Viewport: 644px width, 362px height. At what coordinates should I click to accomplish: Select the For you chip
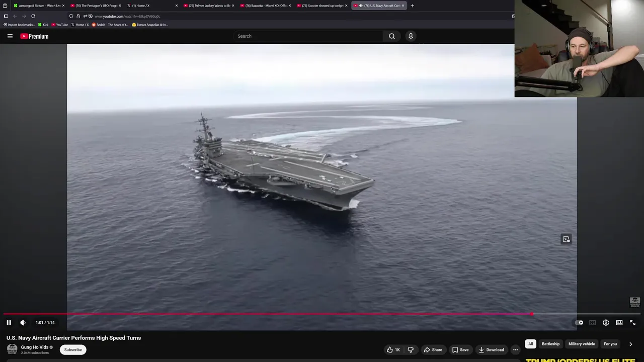tap(610, 344)
